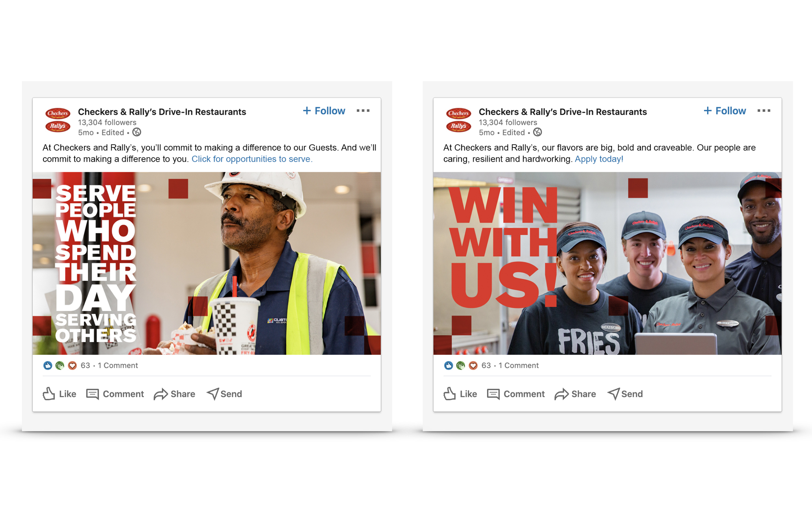Like the Win With Us post

click(x=460, y=394)
